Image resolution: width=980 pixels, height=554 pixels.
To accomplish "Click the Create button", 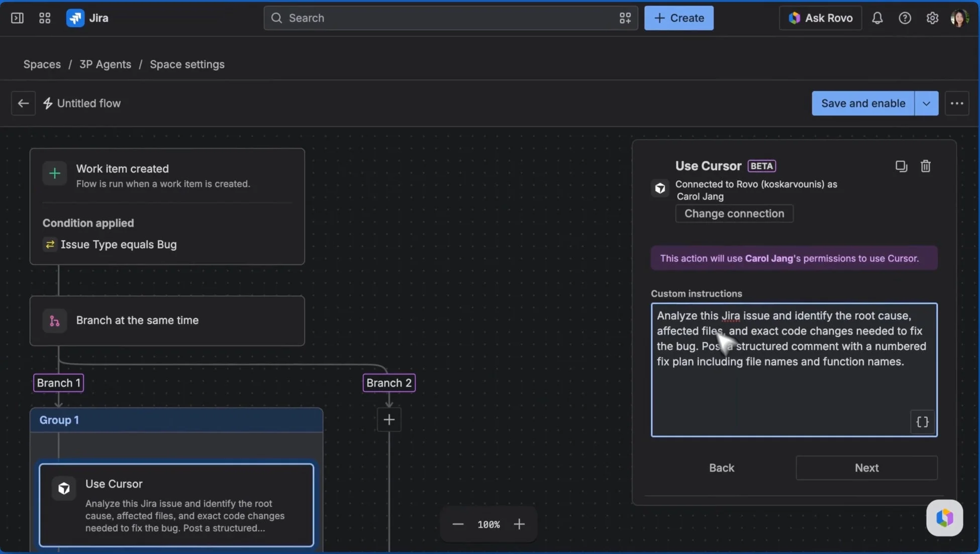I will 678,18.
